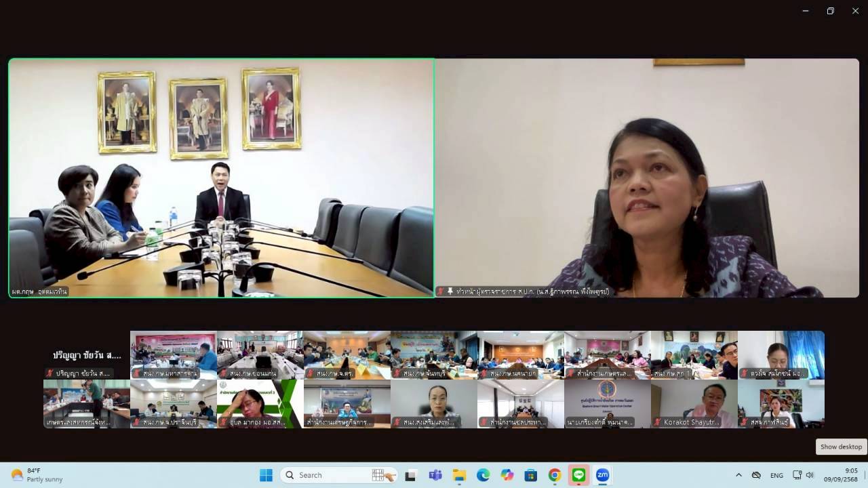Open Task View on the taskbar
Viewport: 868px width, 488px height.
pyautogui.click(x=410, y=475)
